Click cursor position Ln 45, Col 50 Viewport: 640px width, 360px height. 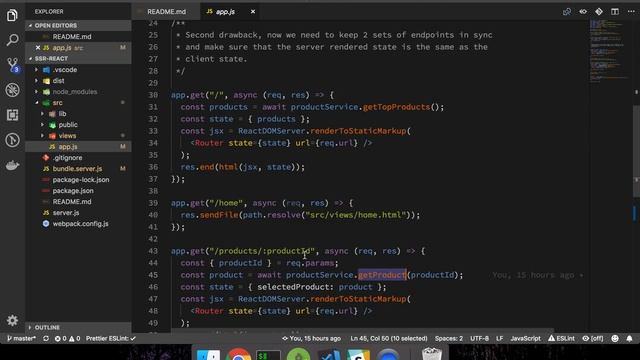389,338
